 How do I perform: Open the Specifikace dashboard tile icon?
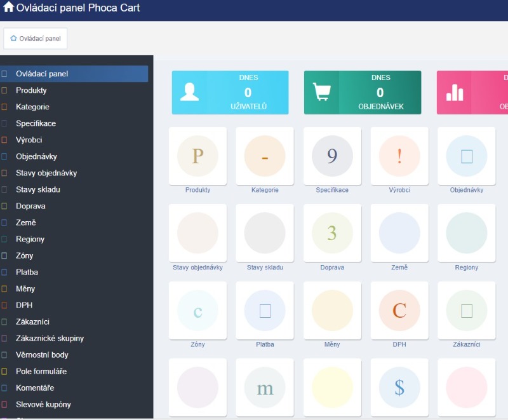pyautogui.click(x=332, y=156)
